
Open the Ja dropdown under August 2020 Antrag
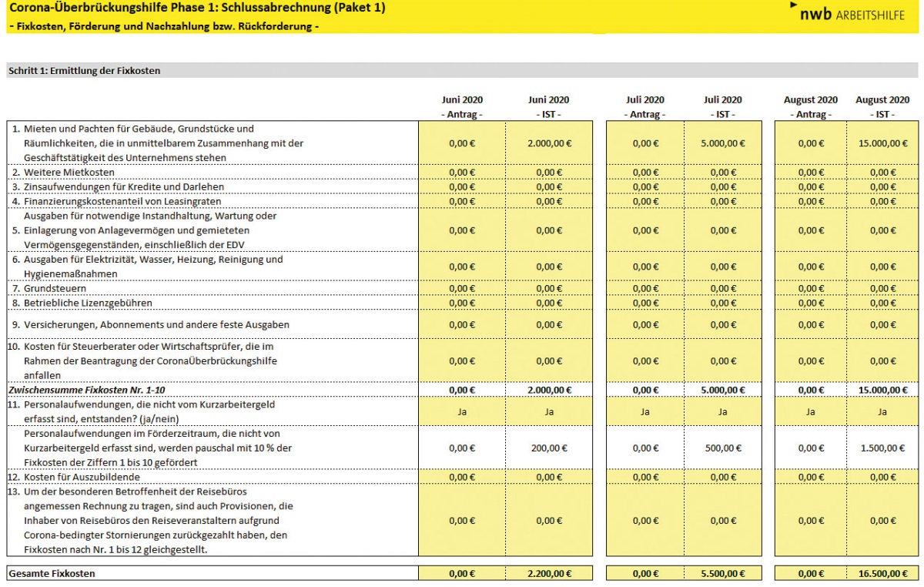810,412
